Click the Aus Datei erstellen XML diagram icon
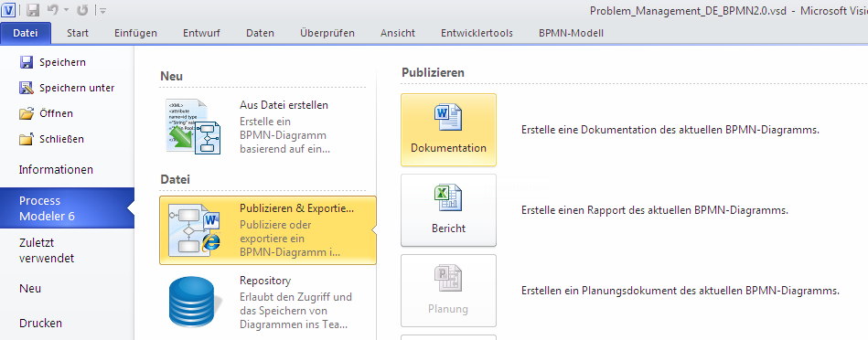The image size is (868, 340). click(x=193, y=127)
